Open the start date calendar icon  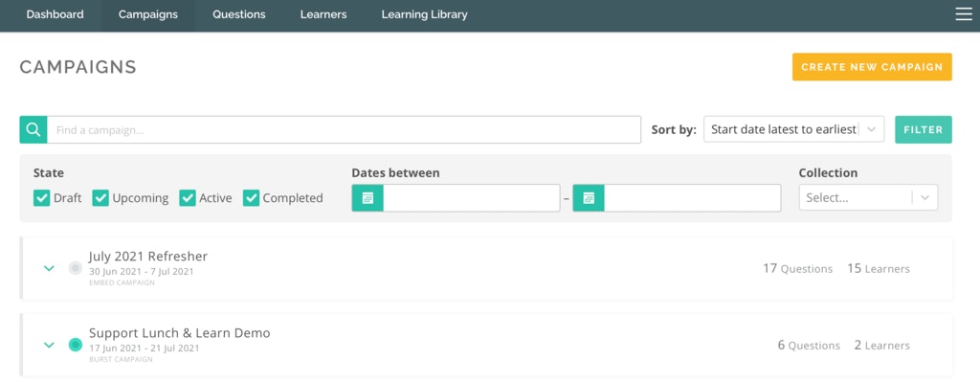point(367,197)
